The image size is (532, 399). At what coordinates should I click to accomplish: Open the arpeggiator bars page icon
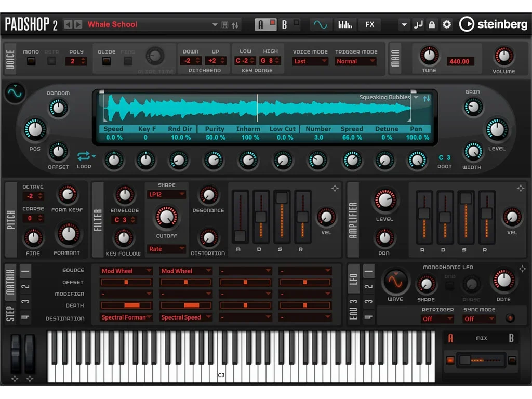pos(345,24)
